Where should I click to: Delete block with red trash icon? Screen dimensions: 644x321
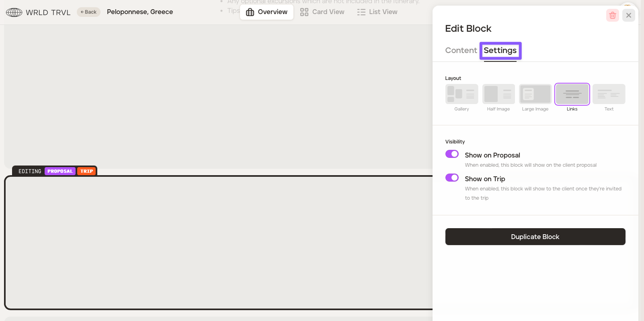click(612, 15)
